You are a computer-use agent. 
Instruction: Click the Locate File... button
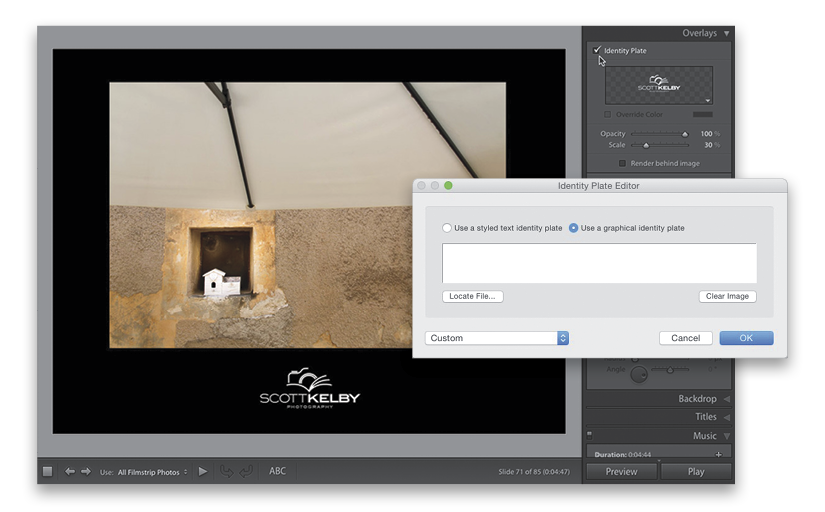(472, 296)
